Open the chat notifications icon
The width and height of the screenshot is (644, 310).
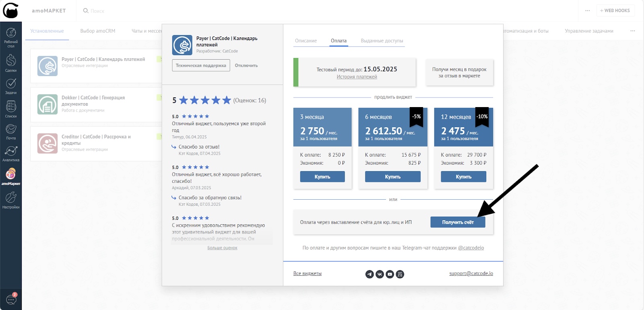tap(11, 299)
